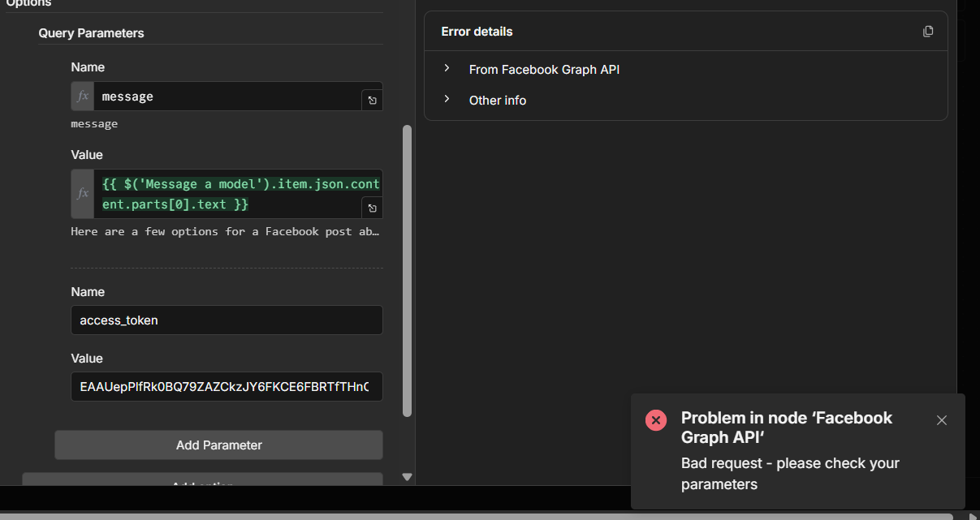This screenshot has width=980, height=520.
Task: Click the Query Parameters section heading
Action: pos(91,33)
